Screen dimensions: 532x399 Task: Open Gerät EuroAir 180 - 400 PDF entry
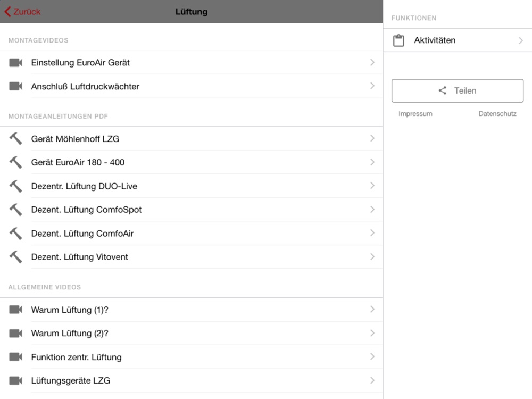78,162
